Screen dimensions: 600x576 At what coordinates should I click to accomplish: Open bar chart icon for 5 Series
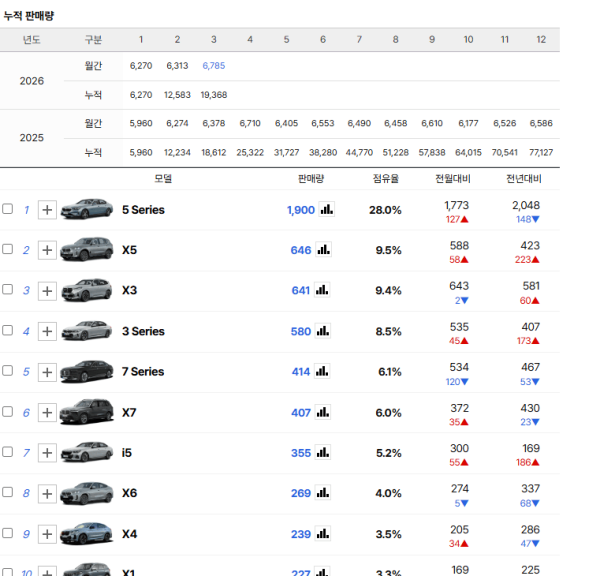(324, 210)
